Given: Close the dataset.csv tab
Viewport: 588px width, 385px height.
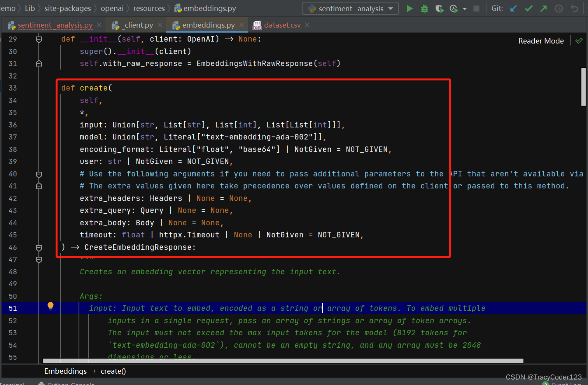Looking at the screenshot, I should point(307,25).
